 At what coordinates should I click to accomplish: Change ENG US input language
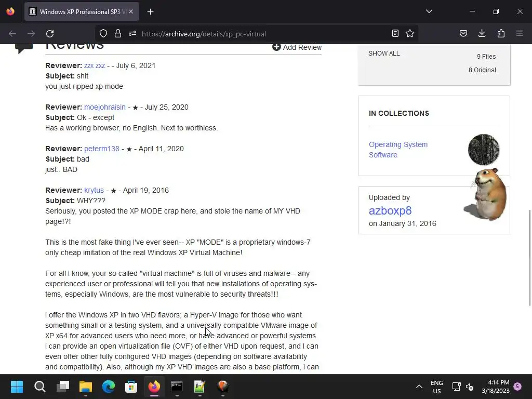point(436,387)
